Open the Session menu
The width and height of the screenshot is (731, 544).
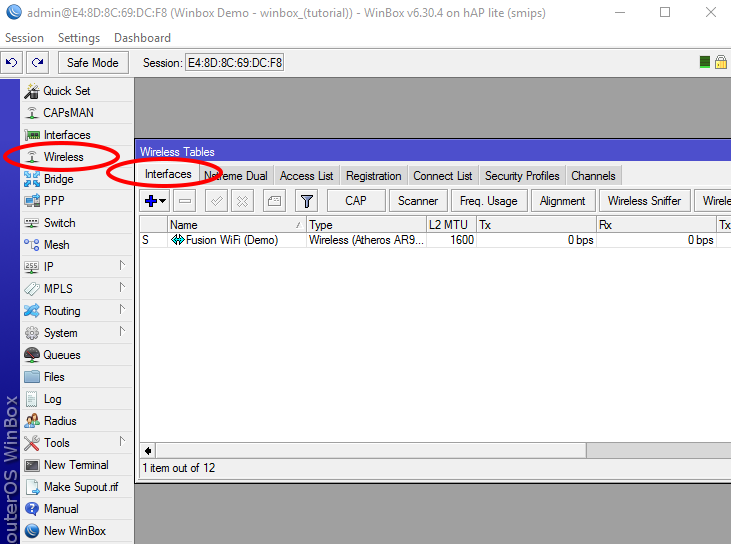(x=24, y=38)
